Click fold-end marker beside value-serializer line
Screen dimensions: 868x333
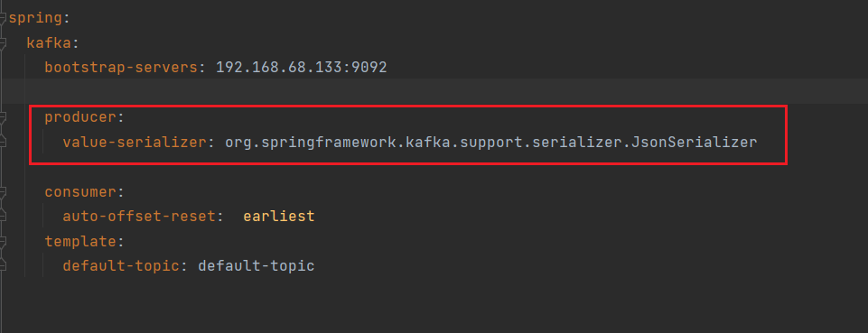(3, 143)
